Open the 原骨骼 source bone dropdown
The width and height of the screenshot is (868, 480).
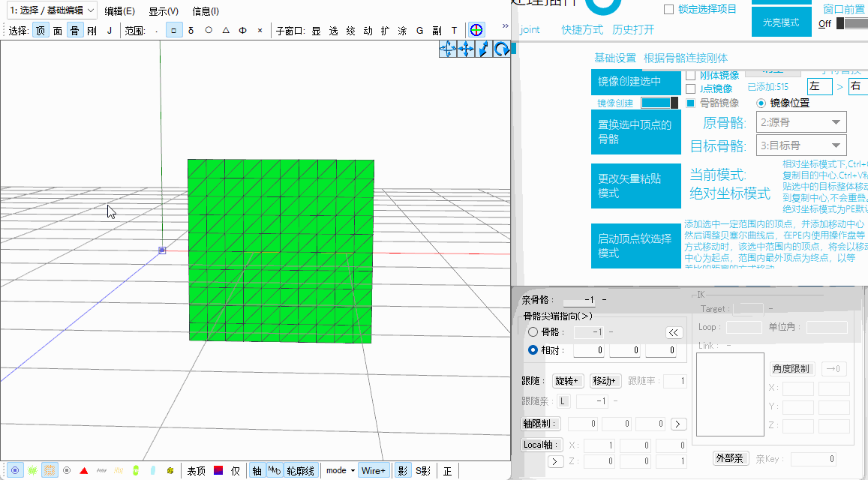pos(801,122)
